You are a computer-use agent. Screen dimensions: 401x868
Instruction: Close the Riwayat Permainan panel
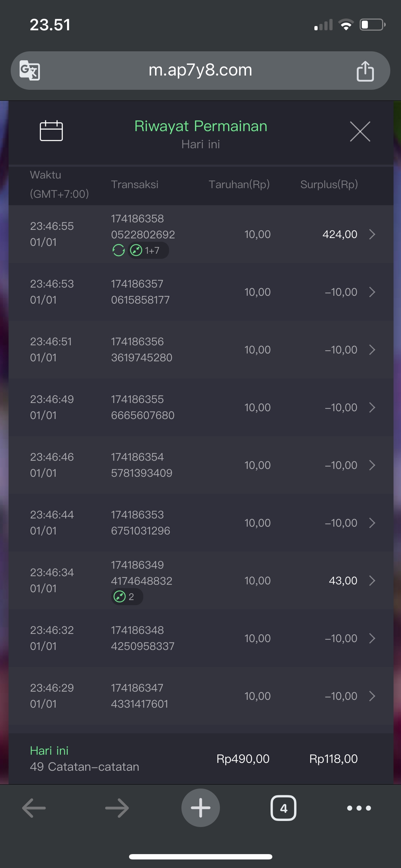pos(360,131)
